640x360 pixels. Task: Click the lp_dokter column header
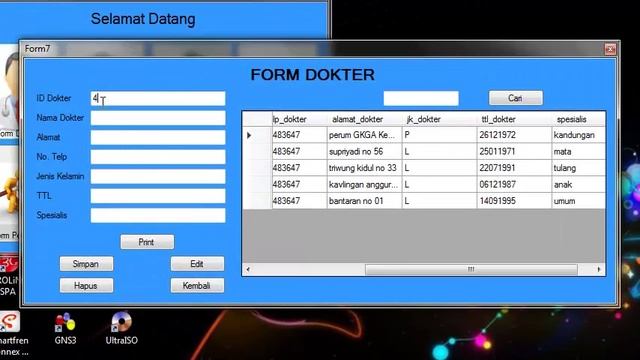(300, 119)
